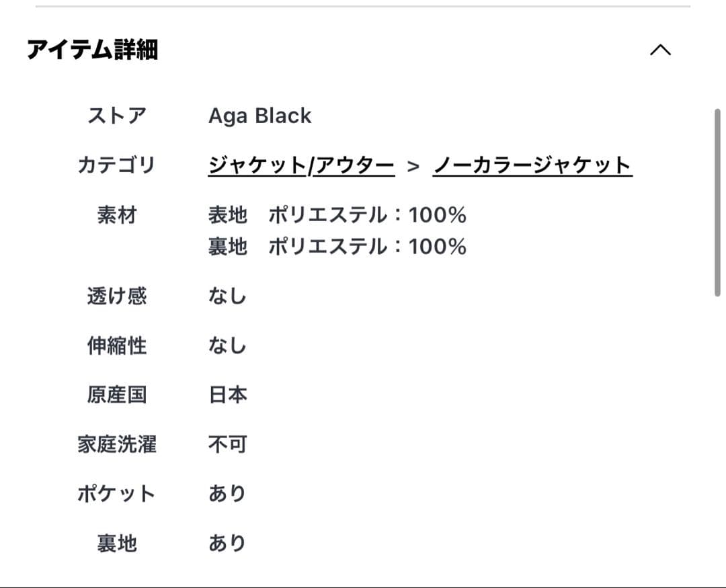The image size is (726, 588).
Task: Select the 裏地 row at the bottom
Action: point(118,542)
